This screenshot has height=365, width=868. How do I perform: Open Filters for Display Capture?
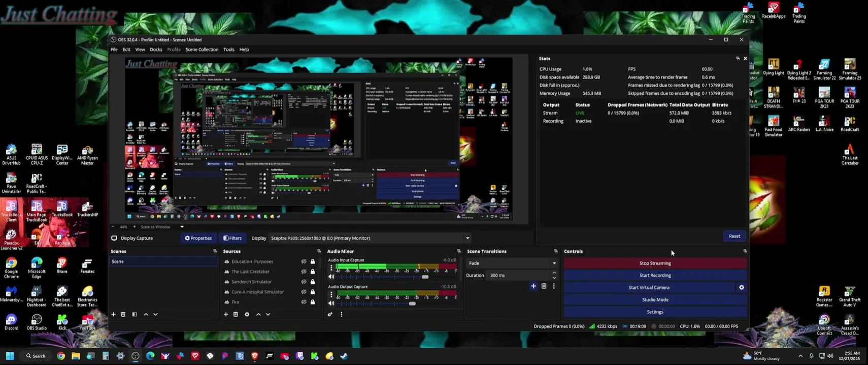(232, 238)
